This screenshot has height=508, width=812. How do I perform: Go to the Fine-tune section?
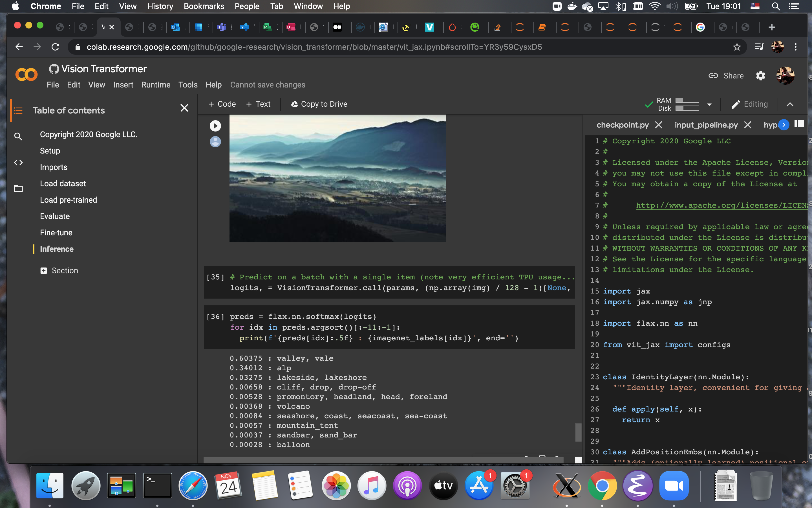56,233
